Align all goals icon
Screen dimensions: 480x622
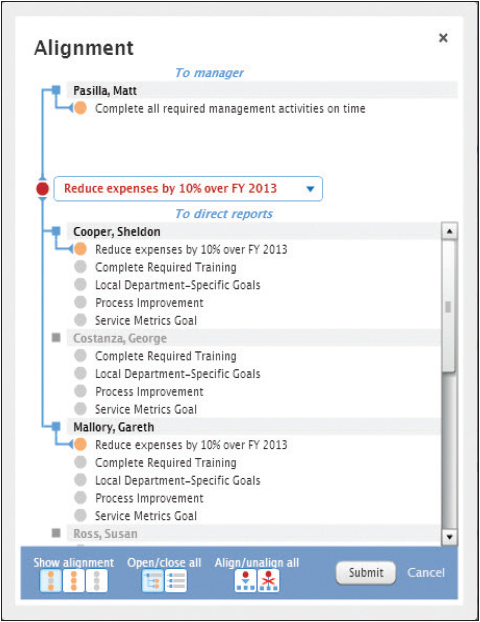pyautogui.click(x=245, y=581)
